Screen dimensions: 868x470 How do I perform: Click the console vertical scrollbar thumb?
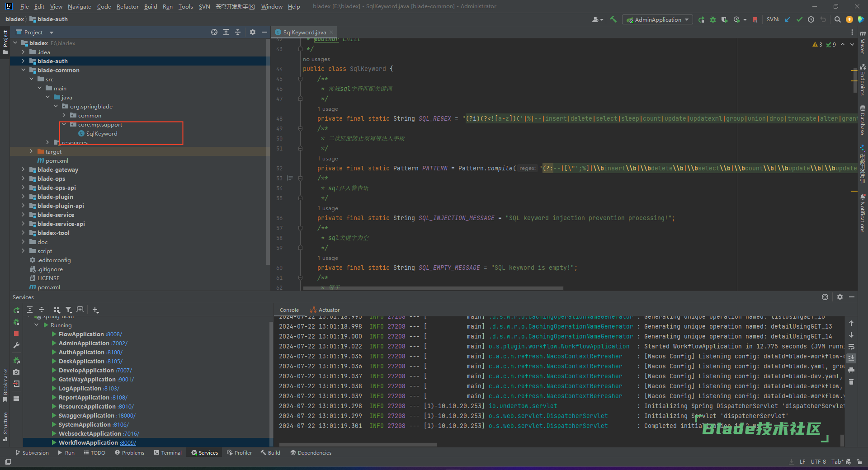point(842,440)
